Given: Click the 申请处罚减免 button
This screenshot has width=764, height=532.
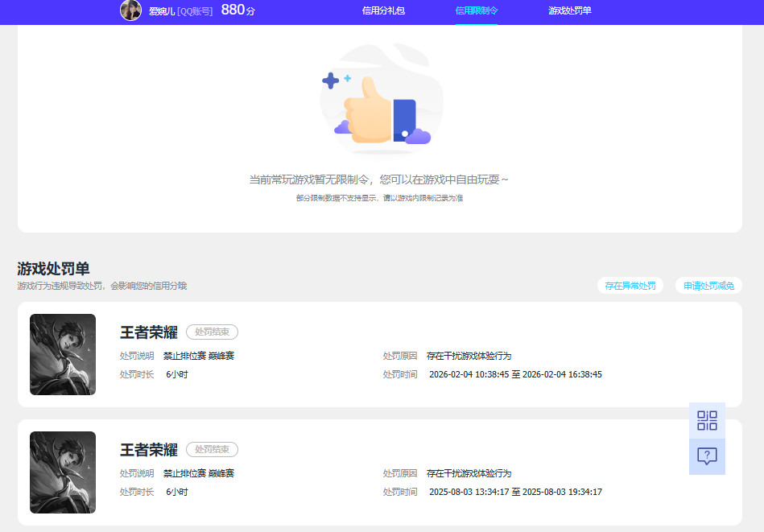Looking at the screenshot, I should pyautogui.click(x=708, y=286).
